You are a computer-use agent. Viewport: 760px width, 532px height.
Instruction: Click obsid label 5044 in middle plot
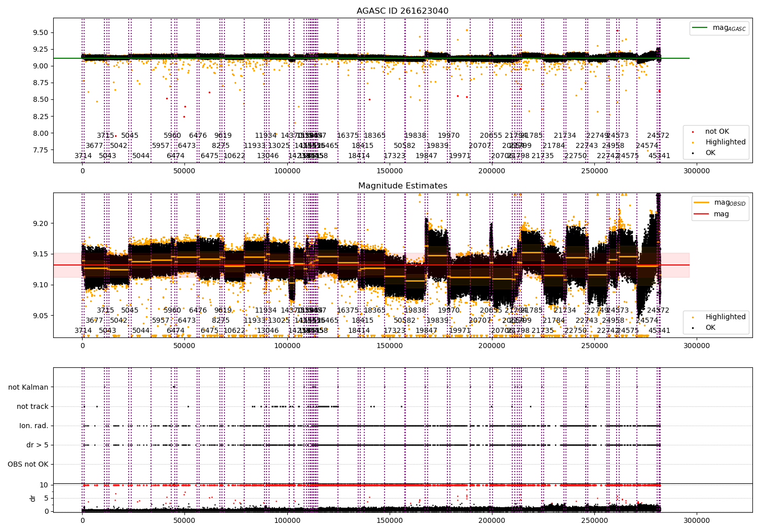141,330
